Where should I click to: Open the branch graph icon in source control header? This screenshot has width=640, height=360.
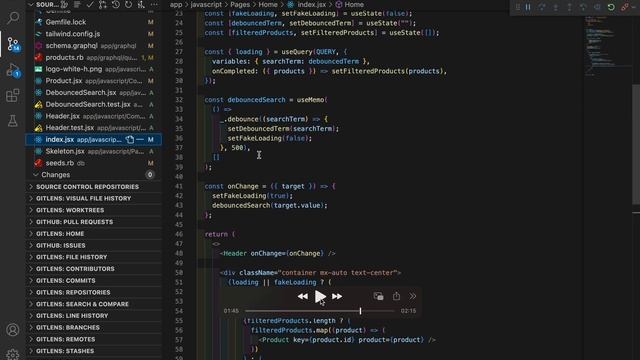103,4
